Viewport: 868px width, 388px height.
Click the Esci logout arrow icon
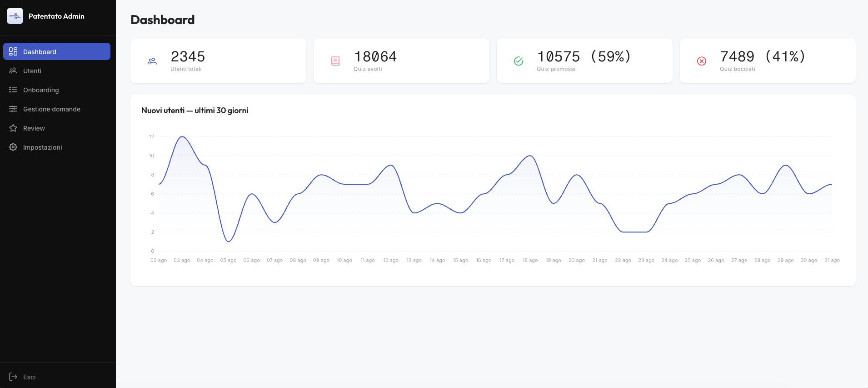click(x=13, y=377)
